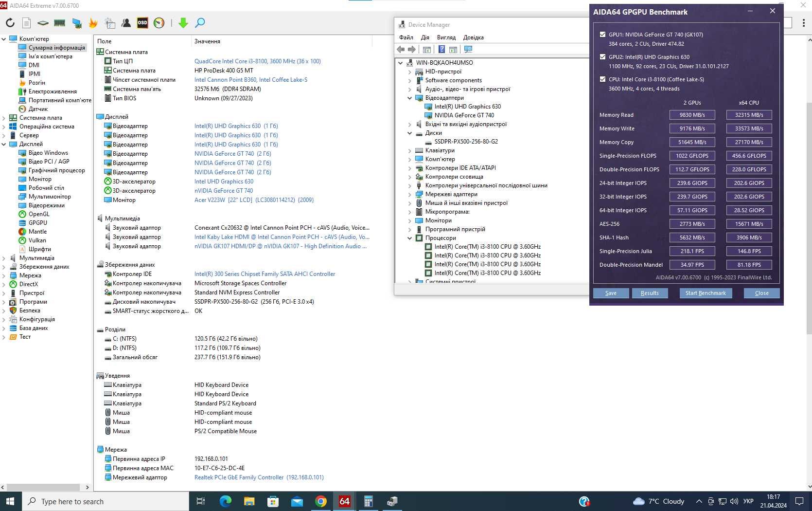The height and width of the screenshot is (511, 812).
Task: Open the Acer V223W monitor link
Action: click(x=254, y=200)
